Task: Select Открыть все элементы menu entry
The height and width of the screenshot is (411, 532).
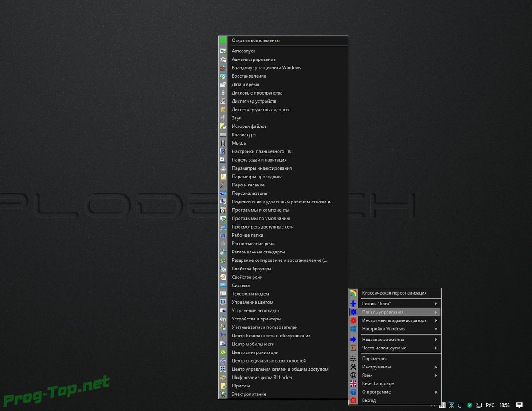Action: (283, 40)
